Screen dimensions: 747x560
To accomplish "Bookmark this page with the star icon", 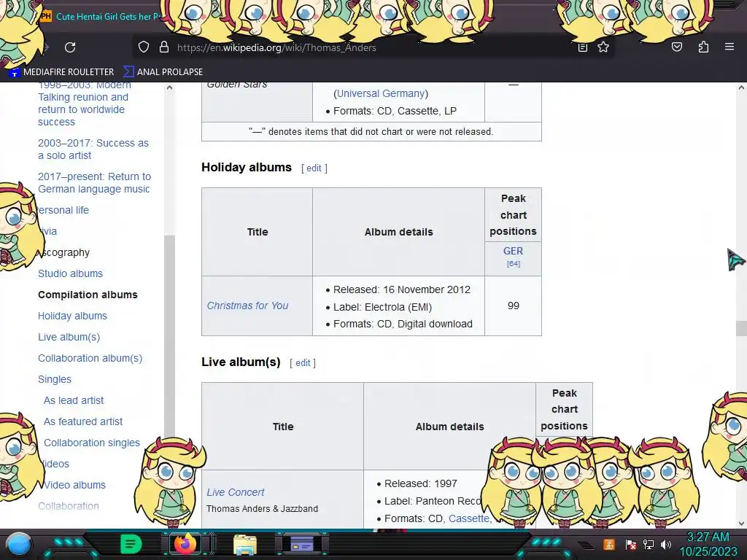I will point(603,47).
